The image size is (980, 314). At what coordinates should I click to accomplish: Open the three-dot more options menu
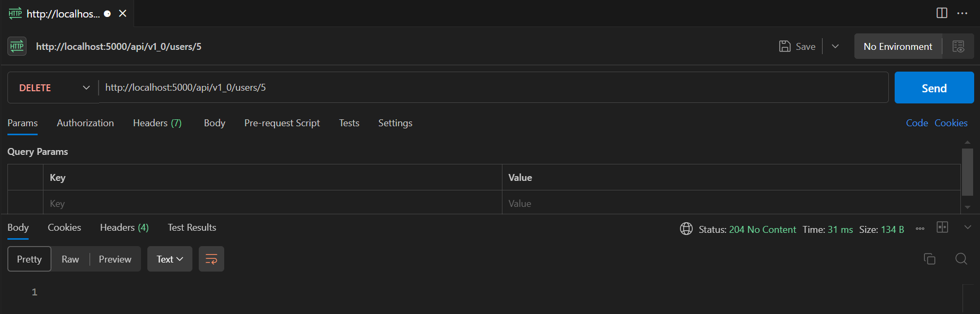click(963, 13)
